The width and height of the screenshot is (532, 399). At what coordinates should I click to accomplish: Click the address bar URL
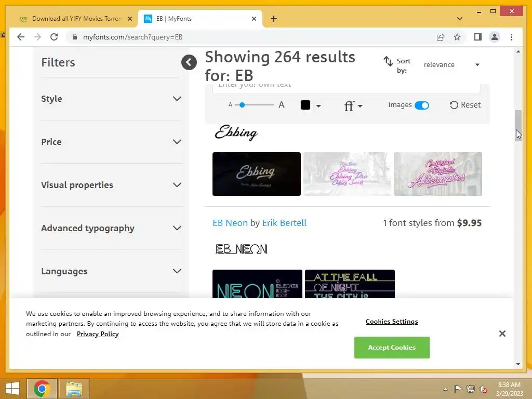132,37
